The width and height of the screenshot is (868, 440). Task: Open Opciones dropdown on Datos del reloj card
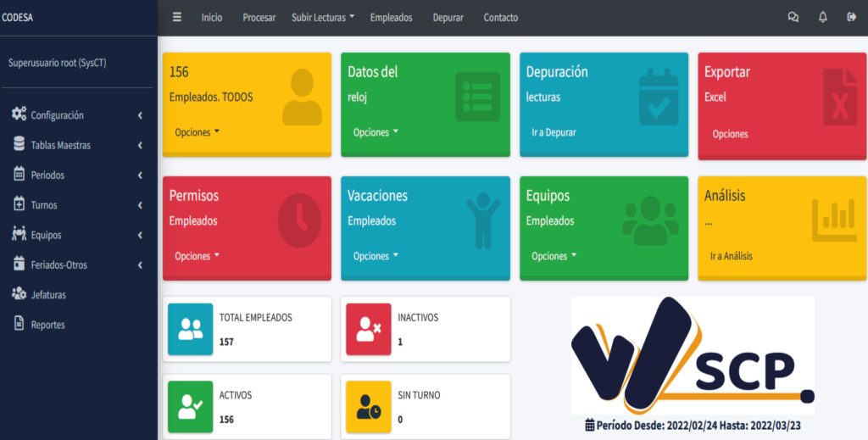(x=376, y=132)
